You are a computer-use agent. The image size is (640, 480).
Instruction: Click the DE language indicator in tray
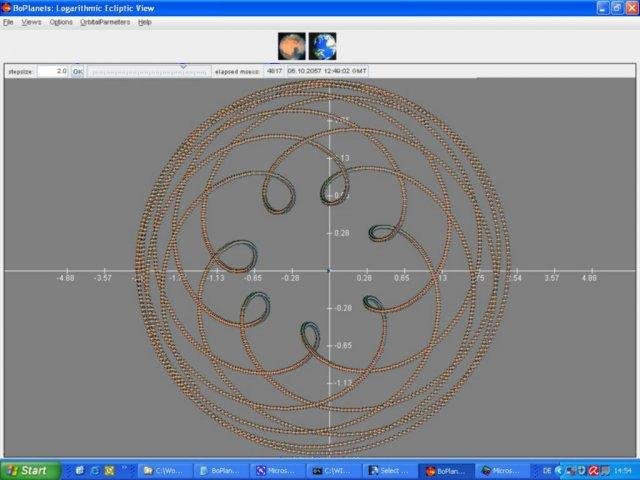547,470
